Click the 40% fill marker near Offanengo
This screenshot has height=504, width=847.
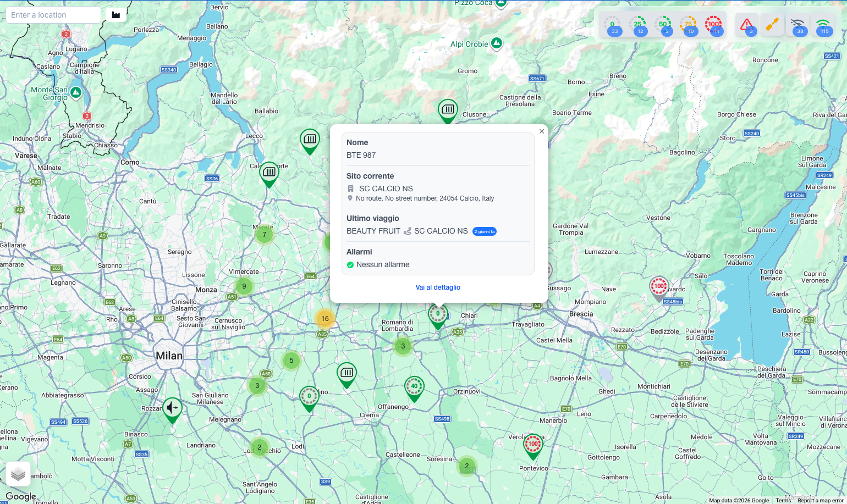(414, 389)
